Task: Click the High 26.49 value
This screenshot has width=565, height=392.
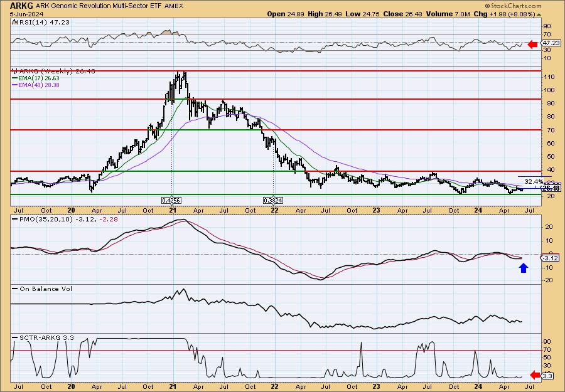Action: coord(324,14)
